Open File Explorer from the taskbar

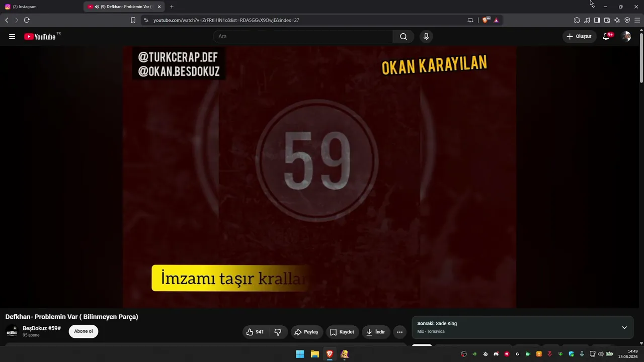314,354
